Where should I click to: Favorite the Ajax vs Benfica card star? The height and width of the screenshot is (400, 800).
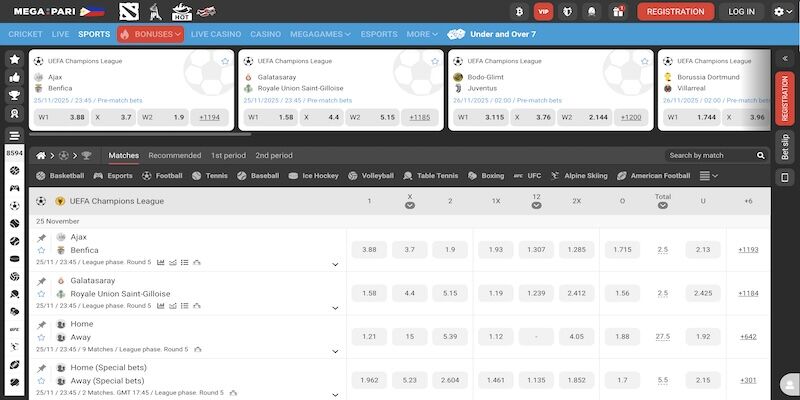tap(225, 61)
